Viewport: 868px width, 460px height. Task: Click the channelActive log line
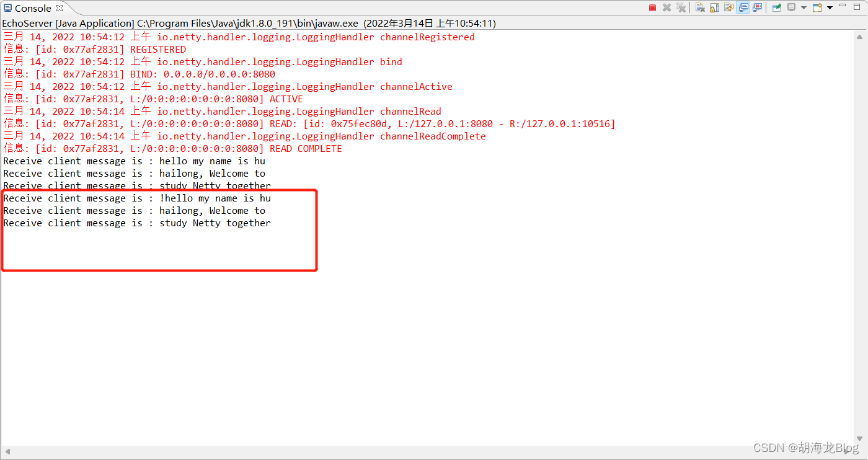(x=228, y=87)
